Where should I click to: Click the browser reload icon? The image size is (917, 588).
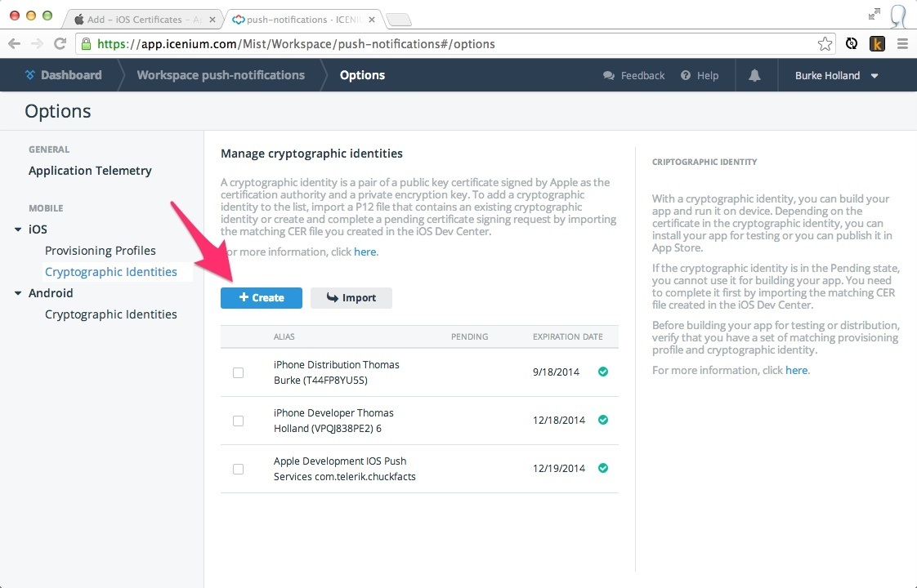(60, 44)
